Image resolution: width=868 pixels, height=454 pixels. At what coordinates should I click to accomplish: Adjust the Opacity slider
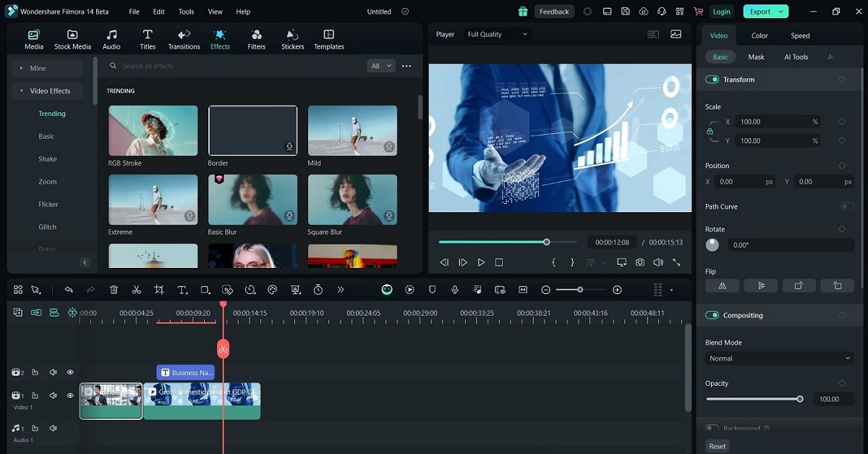click(754, 399)
